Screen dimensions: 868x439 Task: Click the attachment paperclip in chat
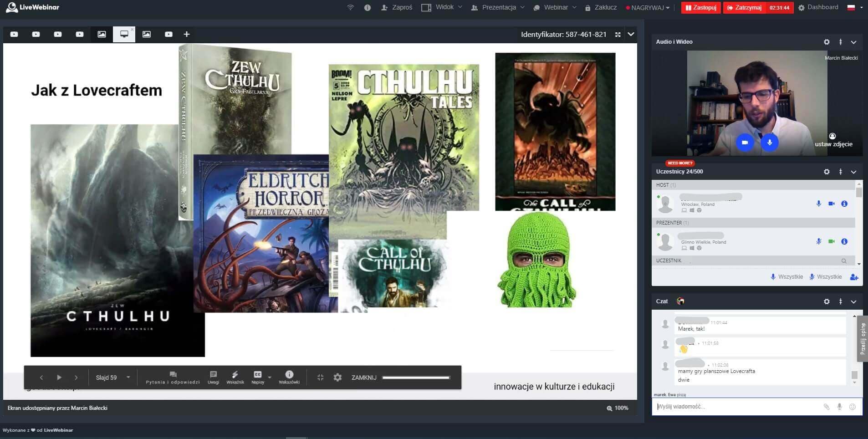click(826, 407)
